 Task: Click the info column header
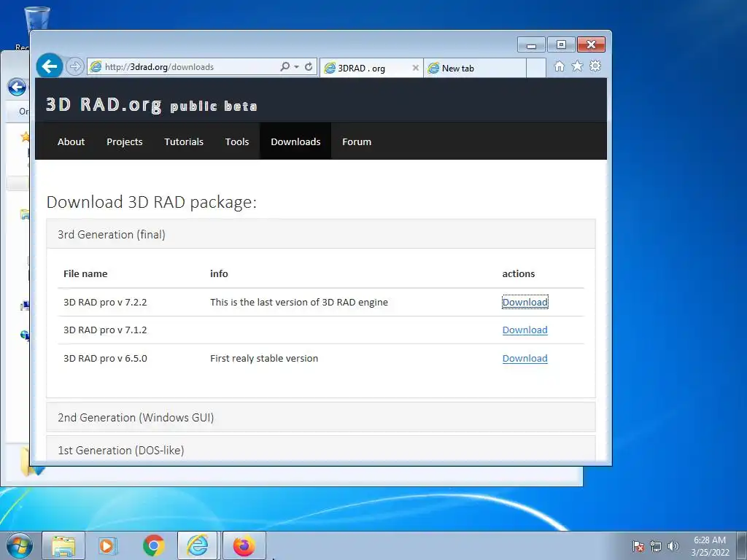tap(219, 274)
